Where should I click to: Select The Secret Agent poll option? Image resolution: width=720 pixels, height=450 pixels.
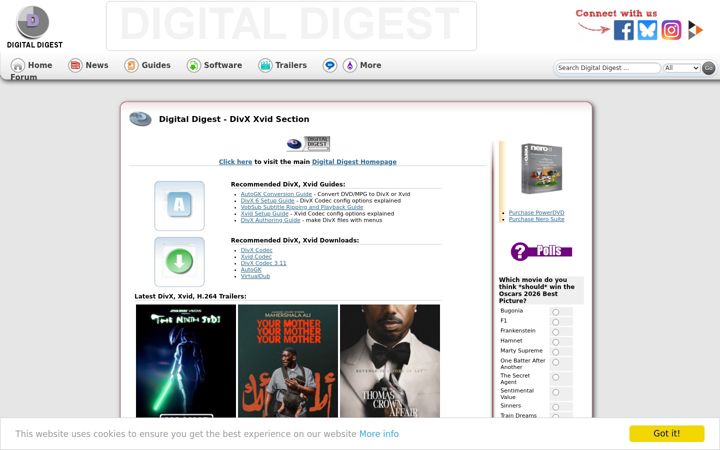[556, 377]
